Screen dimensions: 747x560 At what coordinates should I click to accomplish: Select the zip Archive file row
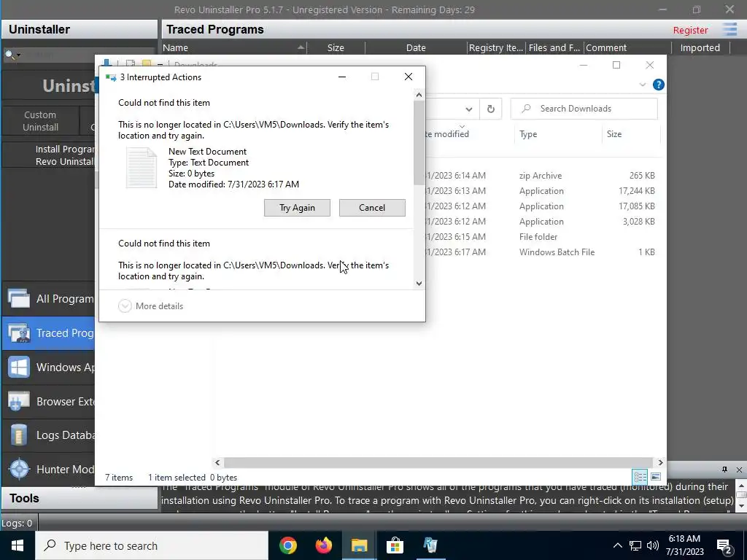(x=540, y=176)
